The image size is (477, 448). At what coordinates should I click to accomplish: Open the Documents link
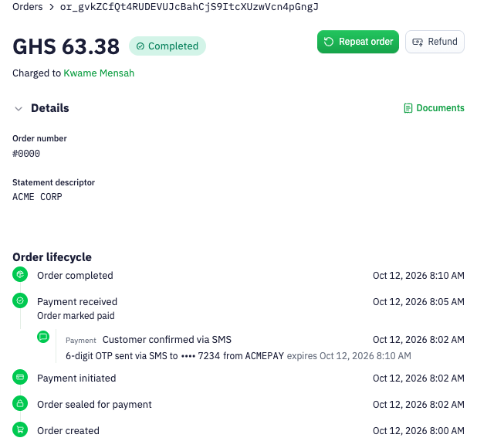point(434,108)
